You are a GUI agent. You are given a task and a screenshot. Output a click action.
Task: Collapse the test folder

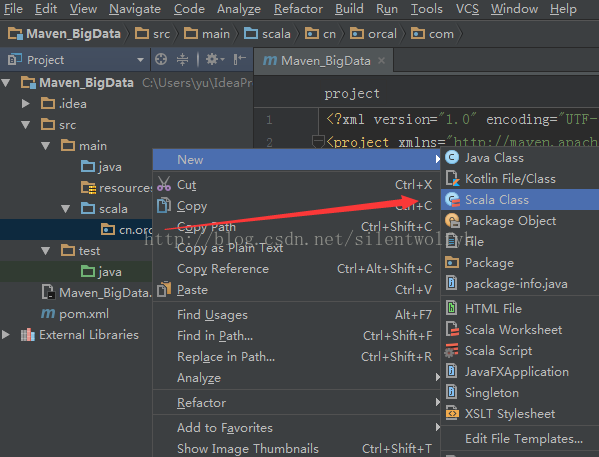tap(45, 251)
